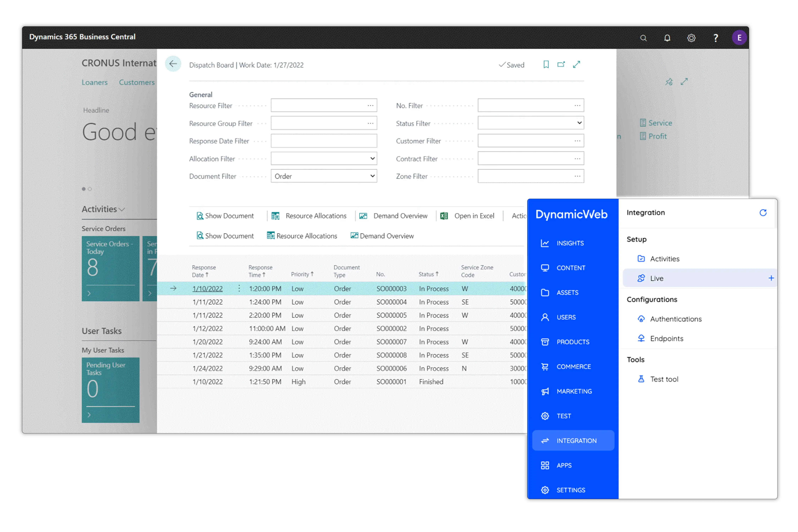The image size is (798, 532).
Task: Select the COMMERCE menu item
Action: click(573, 366)
